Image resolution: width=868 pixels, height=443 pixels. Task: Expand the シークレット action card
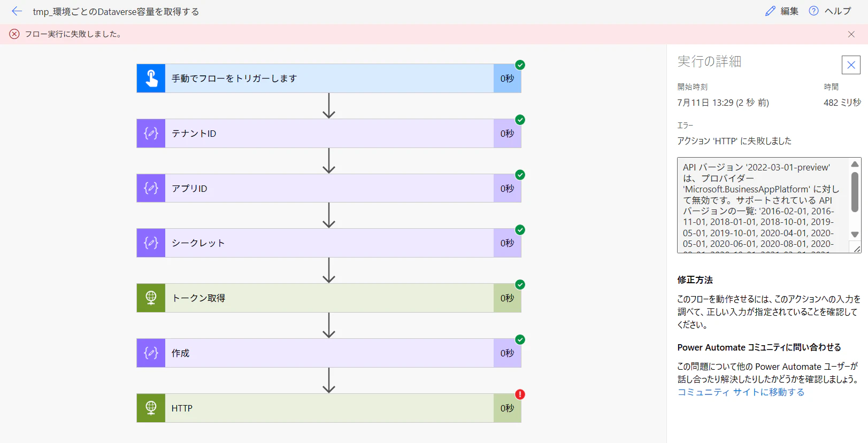(x=329, y=243)
